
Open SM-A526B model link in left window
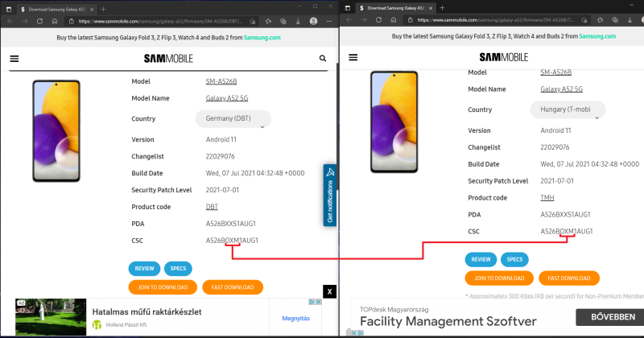click(221, 81)
